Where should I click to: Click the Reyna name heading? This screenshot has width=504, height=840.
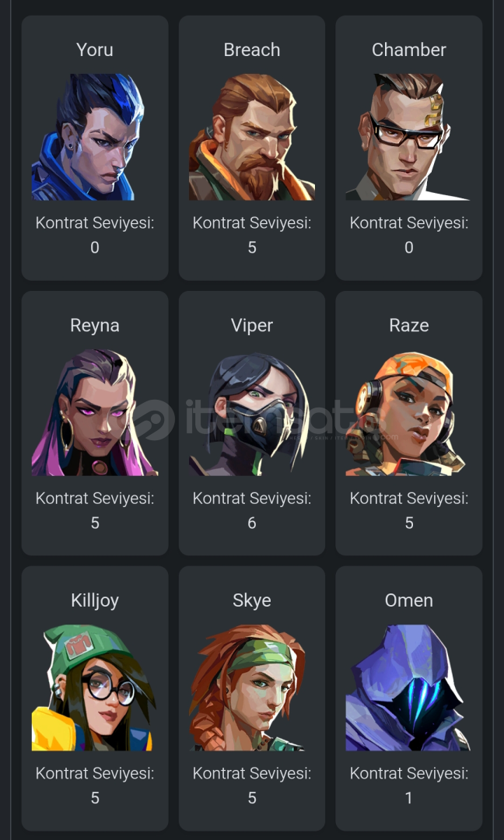[95, 325]
